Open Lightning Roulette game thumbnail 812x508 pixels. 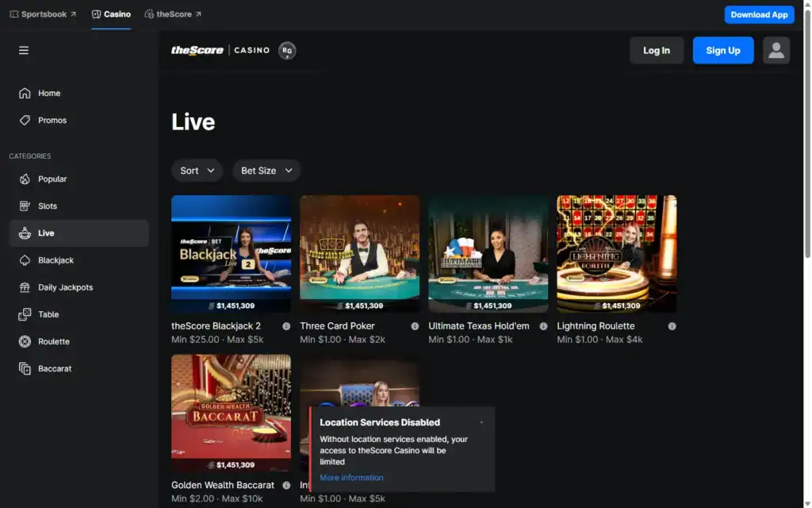pyautogui.click(x=616, y=253)
